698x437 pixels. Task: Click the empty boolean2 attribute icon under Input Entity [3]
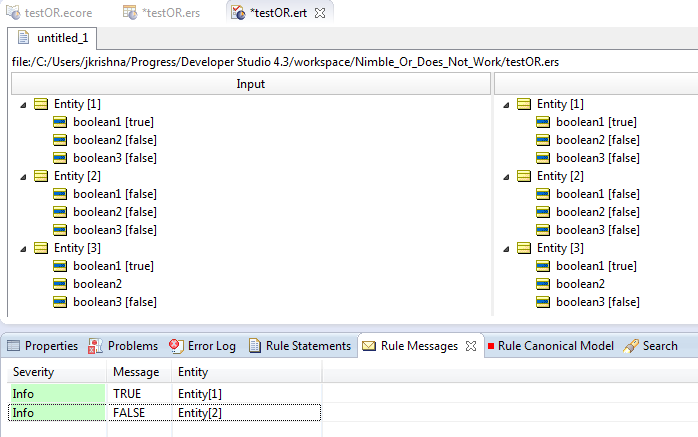60,284
